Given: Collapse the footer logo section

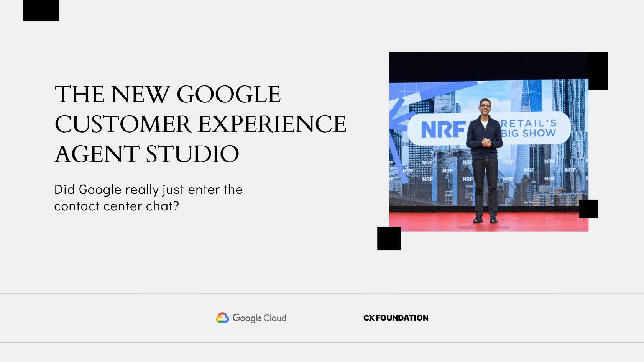Looking at the screenshot, I should click(x=322, y=318).
